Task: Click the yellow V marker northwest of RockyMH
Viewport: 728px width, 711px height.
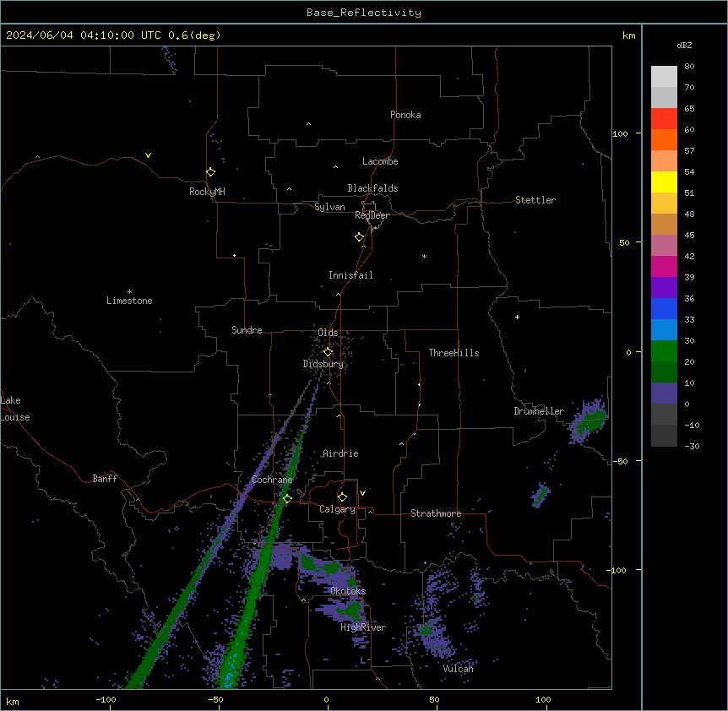Action: click(148, 155)
